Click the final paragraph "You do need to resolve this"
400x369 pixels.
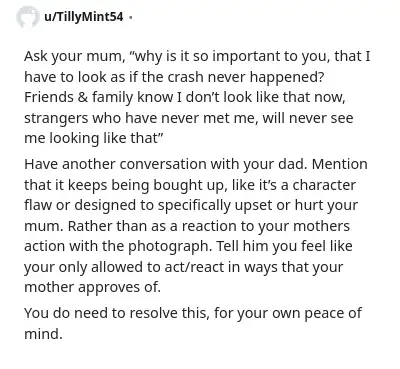point(193,323)
